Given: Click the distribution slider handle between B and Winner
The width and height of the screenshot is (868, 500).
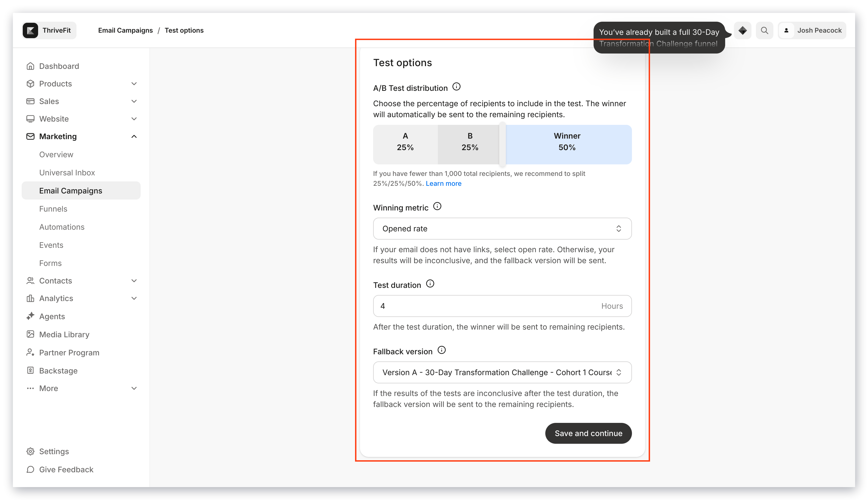Looking at the screenshot, I should click(502, 144).
